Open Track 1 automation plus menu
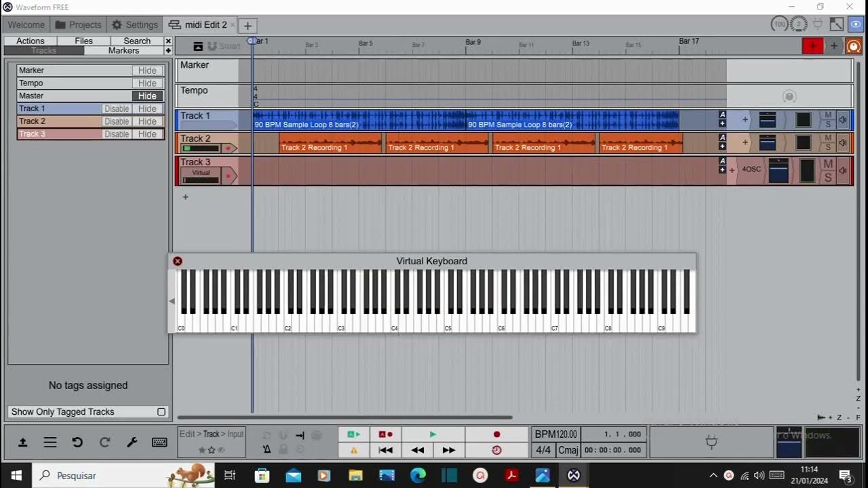868x488 pixels. (x=722, y=124)
